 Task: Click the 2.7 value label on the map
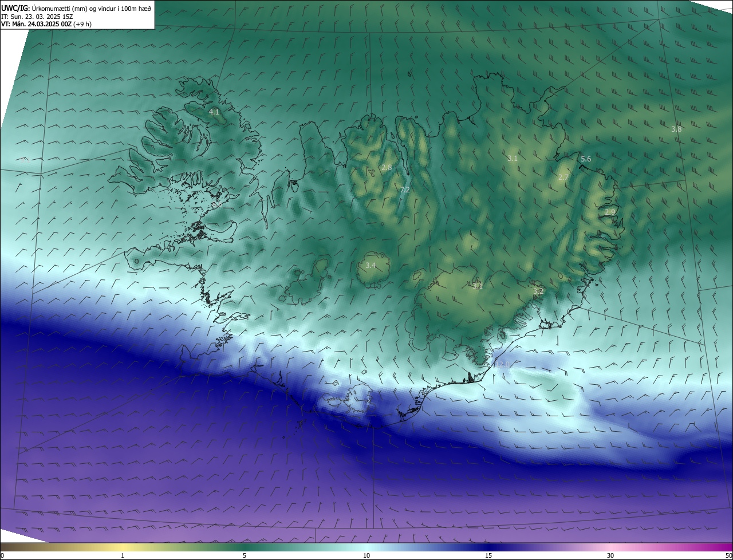click(563, 178)
